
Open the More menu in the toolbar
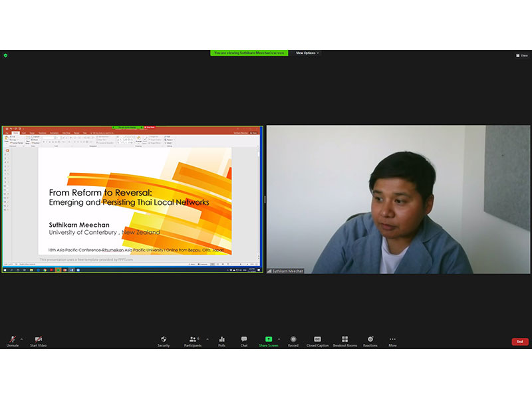[x=392, y=340]
